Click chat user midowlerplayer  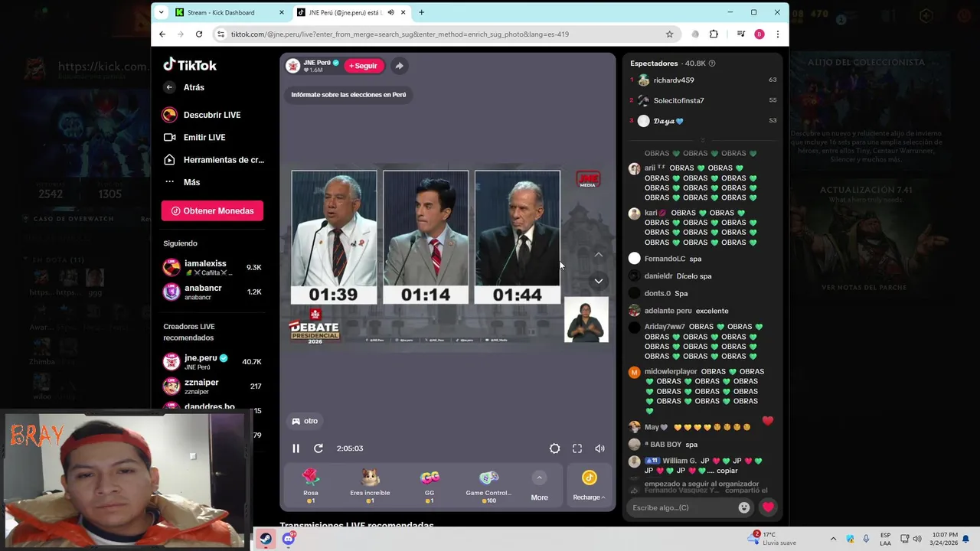coord(671,372)
